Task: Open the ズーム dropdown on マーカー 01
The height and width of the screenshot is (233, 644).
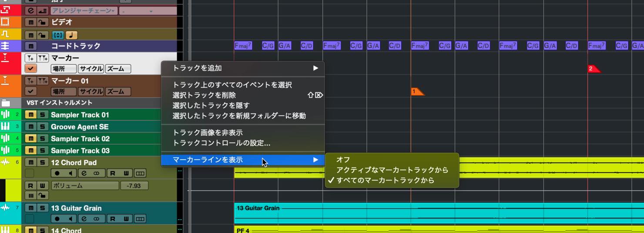Action: pos(118,91)
